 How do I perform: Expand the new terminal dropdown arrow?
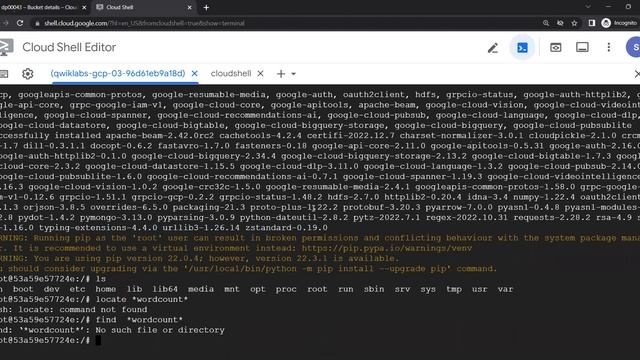coord(293,74)
